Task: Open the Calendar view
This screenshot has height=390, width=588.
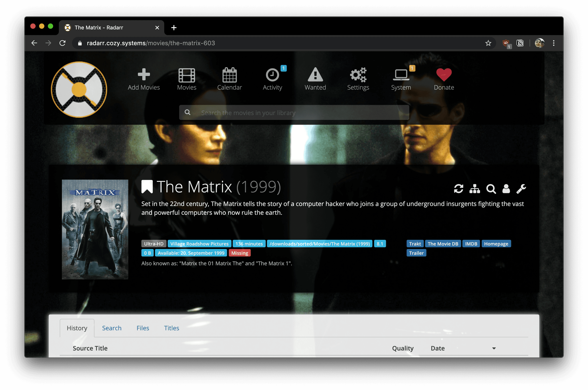Action: [x=229, y=80]
